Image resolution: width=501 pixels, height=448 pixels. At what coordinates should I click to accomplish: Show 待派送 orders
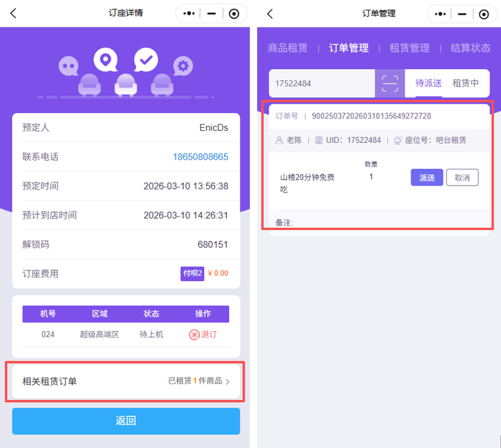click(429, 83)
